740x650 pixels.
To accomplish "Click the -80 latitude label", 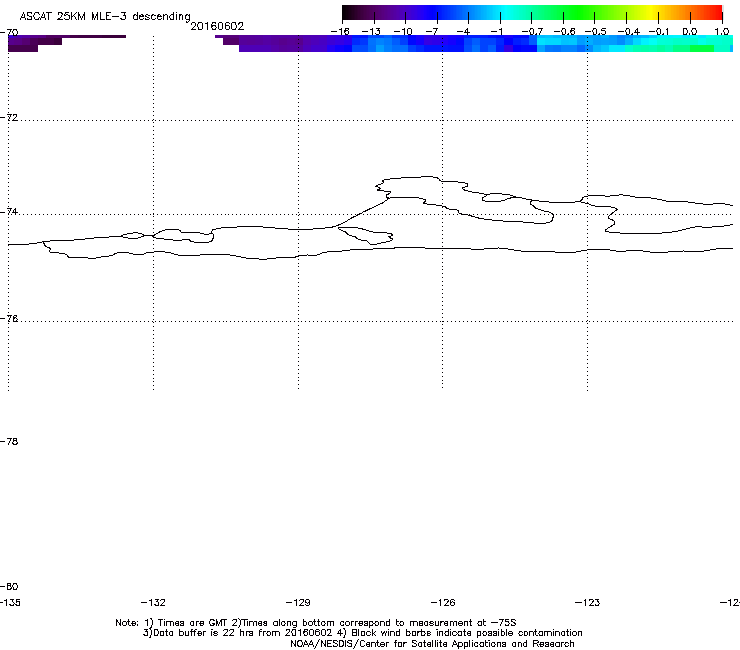I will (9, 587).
